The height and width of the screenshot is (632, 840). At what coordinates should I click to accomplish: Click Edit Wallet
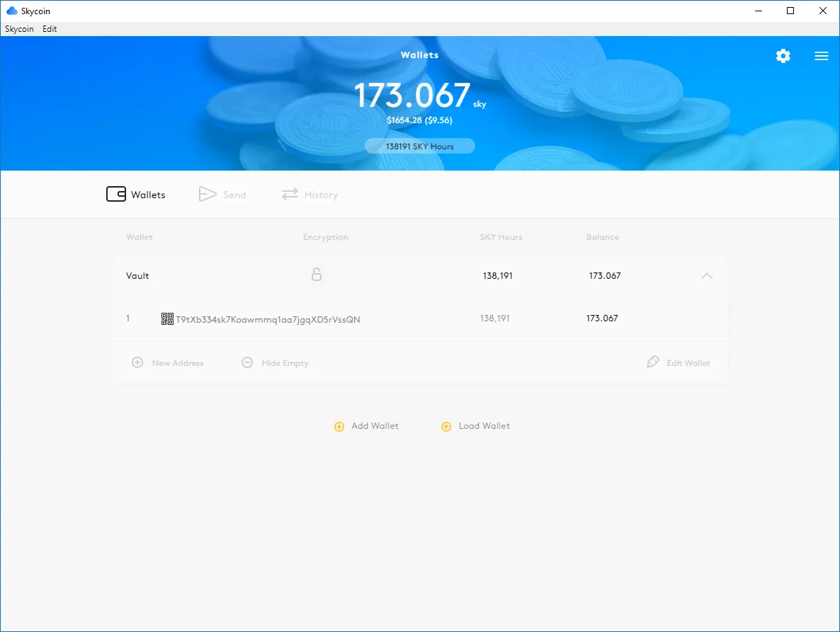679,362
